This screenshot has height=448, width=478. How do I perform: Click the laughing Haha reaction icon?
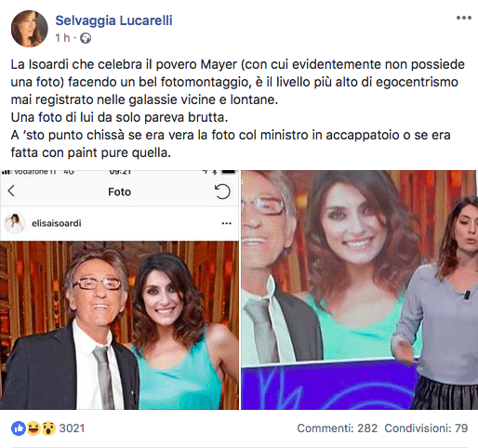coord(33,428)
